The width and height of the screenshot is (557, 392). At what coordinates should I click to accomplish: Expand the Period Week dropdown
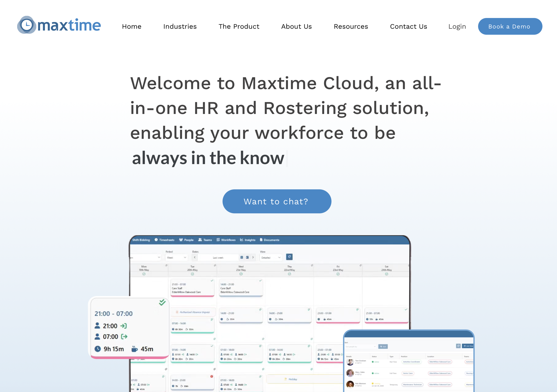click(176, 258)
